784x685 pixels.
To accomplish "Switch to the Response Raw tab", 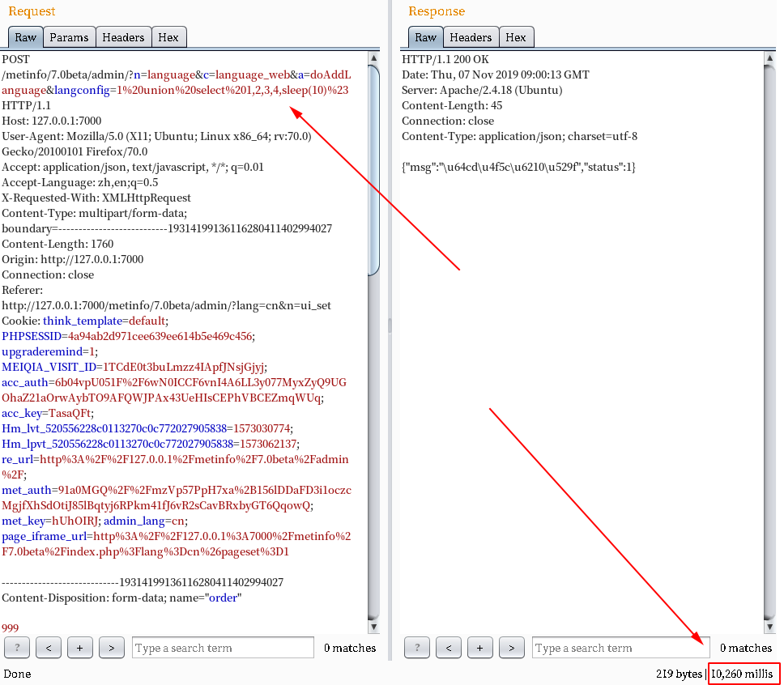I will click(425, 37).
